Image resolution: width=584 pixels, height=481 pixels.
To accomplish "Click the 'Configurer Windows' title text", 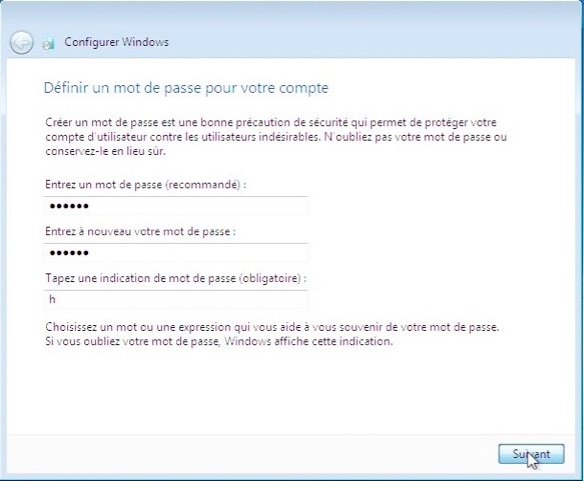I will click(117, 42).
